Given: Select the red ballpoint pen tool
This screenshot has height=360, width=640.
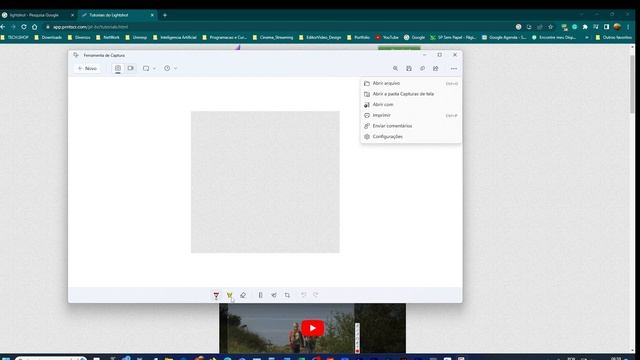Looking at the screenshot, I should click(216, 295).
